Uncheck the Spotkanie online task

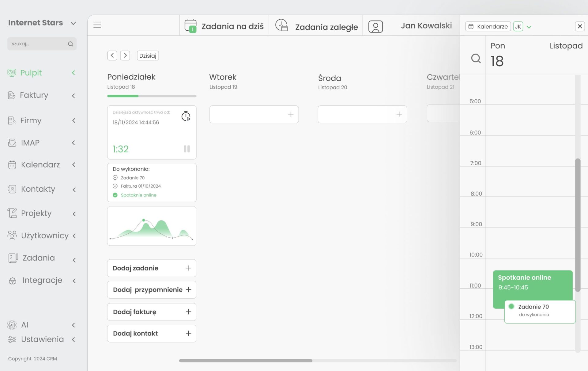[x=115, y=195]
